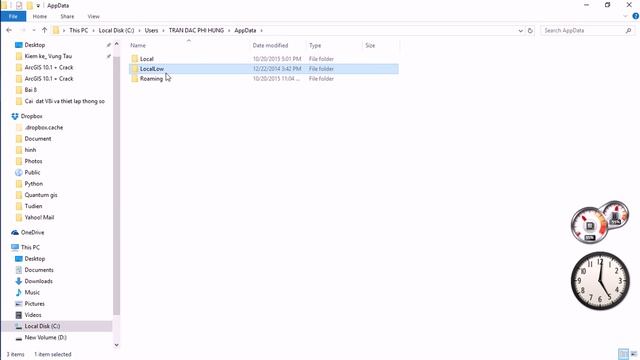Sort by the Name column header

[138, 45]
